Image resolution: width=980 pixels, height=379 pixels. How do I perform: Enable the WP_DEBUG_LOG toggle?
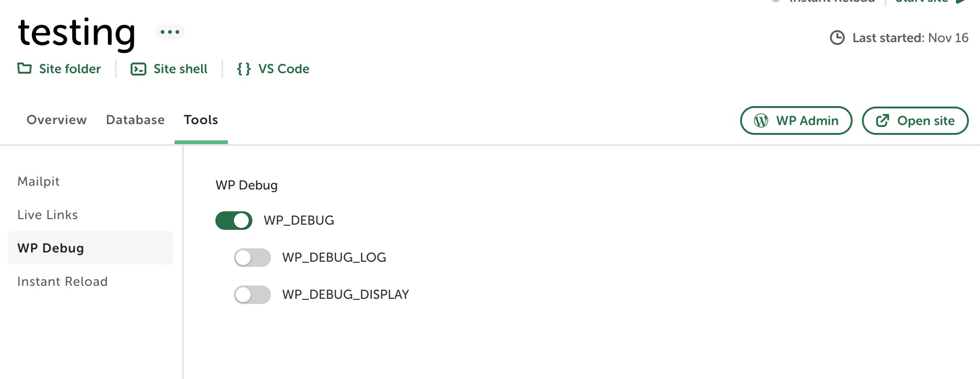coord(252,258)
